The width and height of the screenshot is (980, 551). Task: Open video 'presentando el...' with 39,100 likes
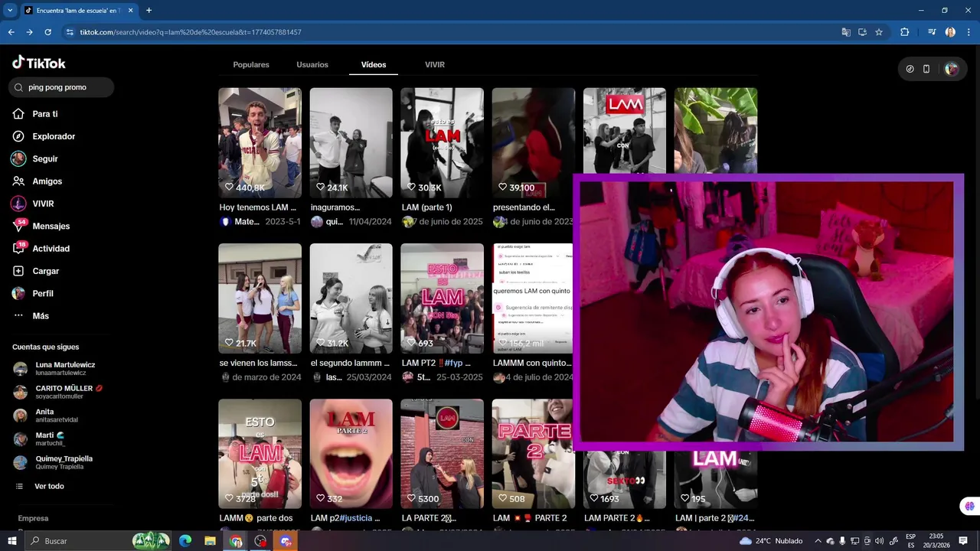[533, 142]
